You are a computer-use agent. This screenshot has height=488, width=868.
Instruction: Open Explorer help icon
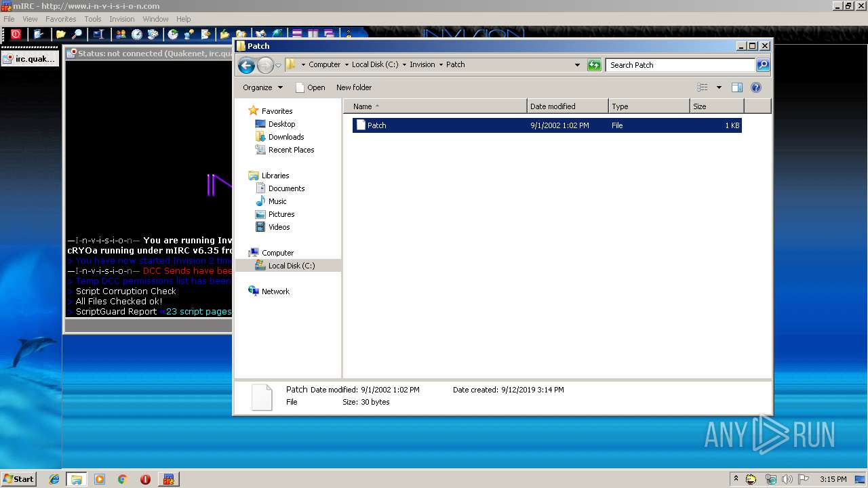[x=756, y=87]
